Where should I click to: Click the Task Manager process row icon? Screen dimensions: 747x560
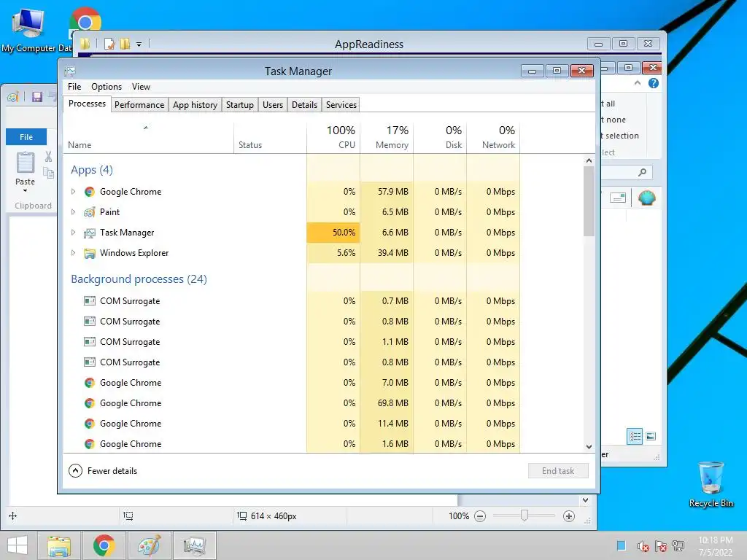[x=89, y=233]
